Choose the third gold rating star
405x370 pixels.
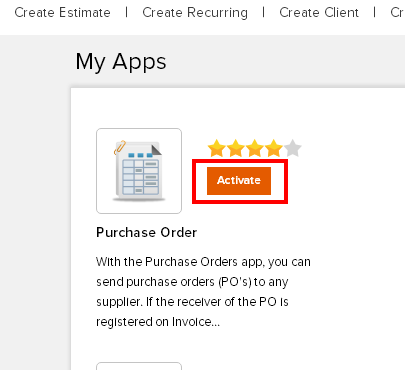[x=255, y=148]
